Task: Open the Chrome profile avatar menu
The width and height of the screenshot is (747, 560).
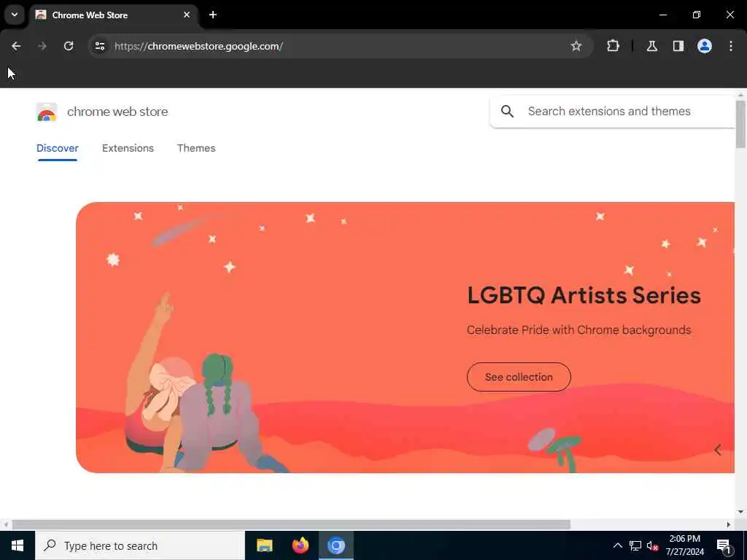Action: pyautogui.click(x=704, y=46)
